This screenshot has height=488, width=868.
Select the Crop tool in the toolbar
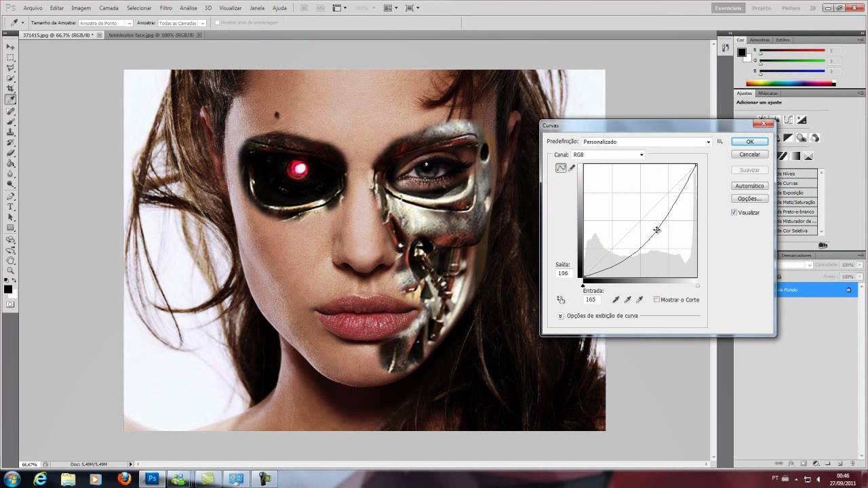[11, 89]
